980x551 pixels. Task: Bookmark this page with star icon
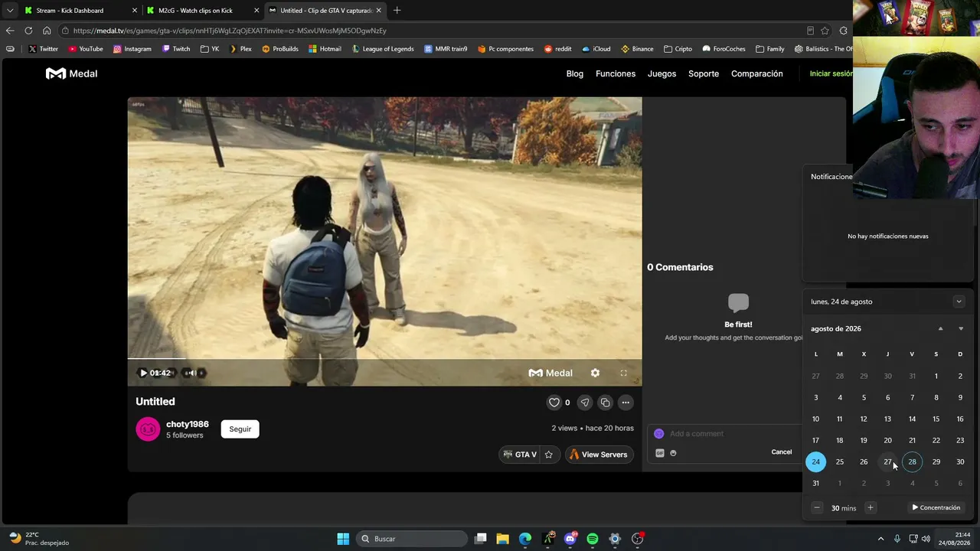[825, 31]
